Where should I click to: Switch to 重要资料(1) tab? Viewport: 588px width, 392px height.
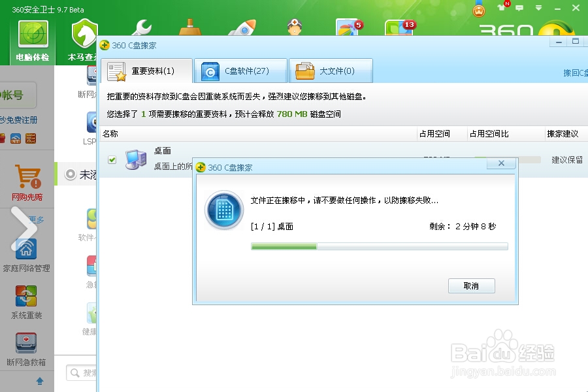click(x=147, y=71)
